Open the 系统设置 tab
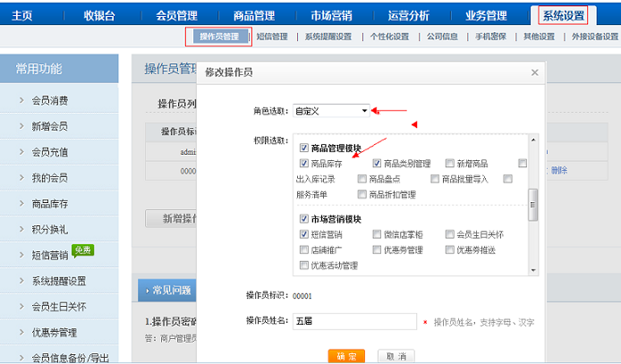The image size is (621, 364). tap(564, 15)
